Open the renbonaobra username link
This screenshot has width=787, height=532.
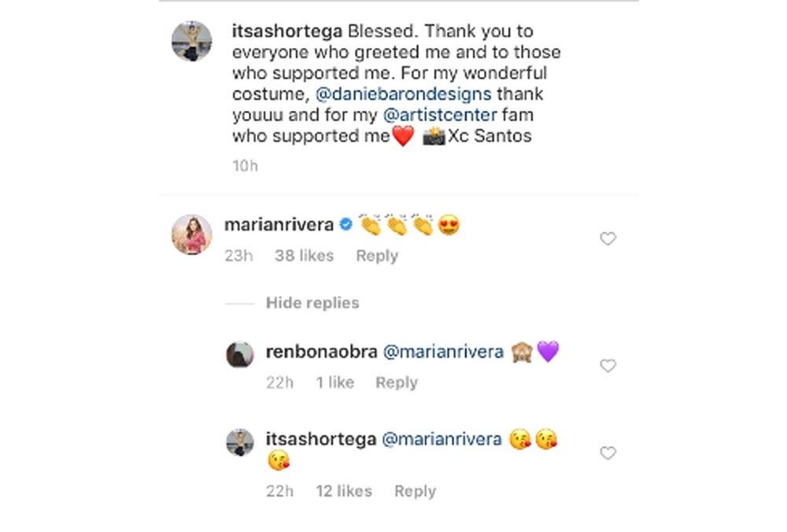pyautogui.click(x=320, y=352)
